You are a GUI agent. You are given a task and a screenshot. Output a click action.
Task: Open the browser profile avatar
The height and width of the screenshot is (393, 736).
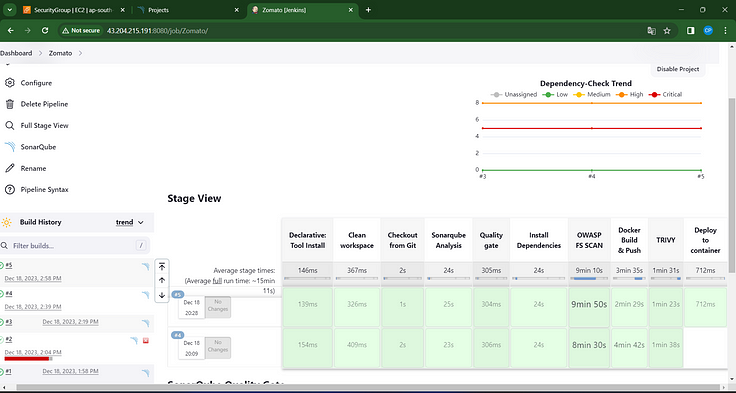(708, 31)
